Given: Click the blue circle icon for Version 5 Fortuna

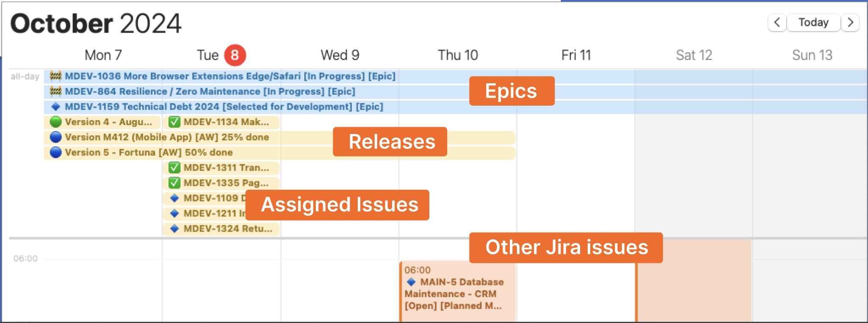Looking at the screenshot, I should click(55, 152).
